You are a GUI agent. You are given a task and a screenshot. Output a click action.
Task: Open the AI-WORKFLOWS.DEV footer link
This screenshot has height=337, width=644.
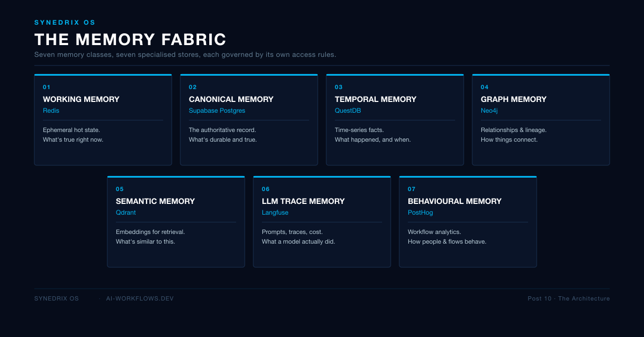pos(140,298)
